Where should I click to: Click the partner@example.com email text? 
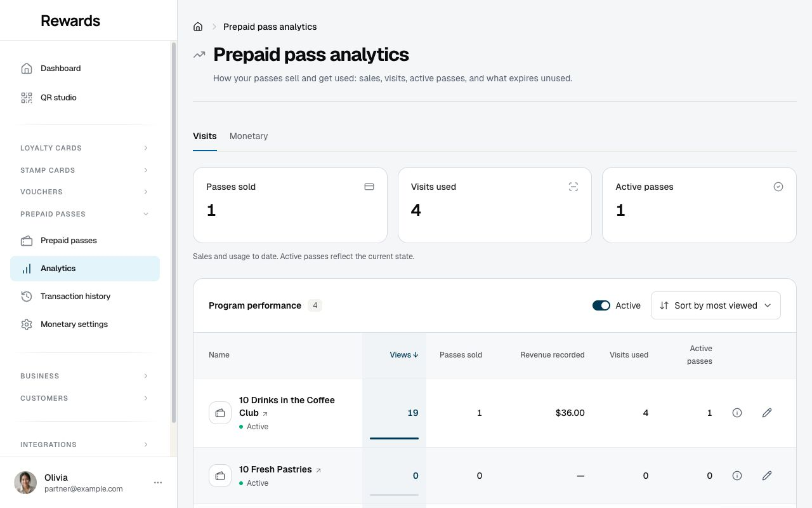[84, 489]
